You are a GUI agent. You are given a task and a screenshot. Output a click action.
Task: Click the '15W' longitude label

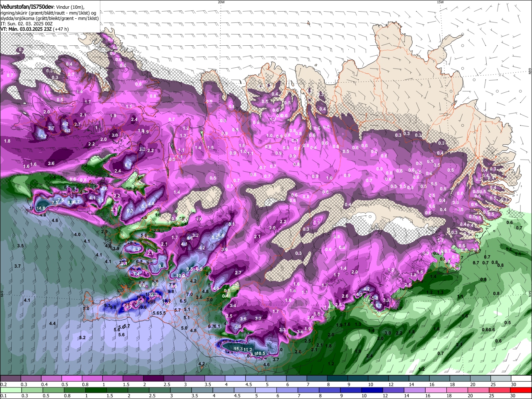point(440,2)
